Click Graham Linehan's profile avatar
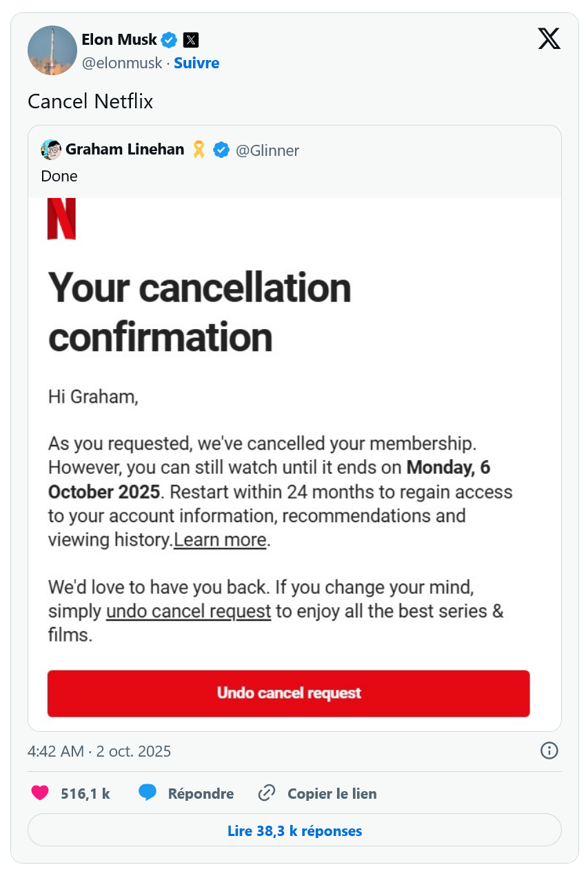 point(51,150)
